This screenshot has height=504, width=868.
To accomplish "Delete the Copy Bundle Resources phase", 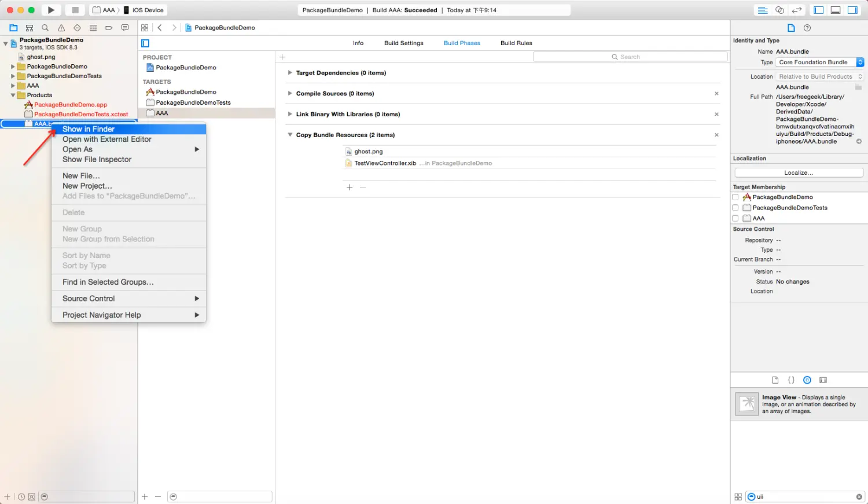I will click(716, 135).
